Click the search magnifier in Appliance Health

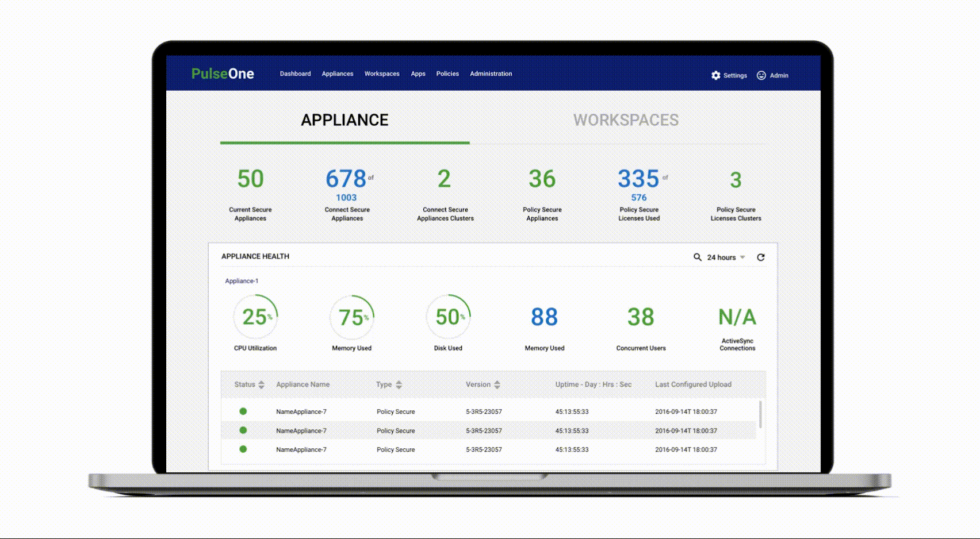[697, 257]
